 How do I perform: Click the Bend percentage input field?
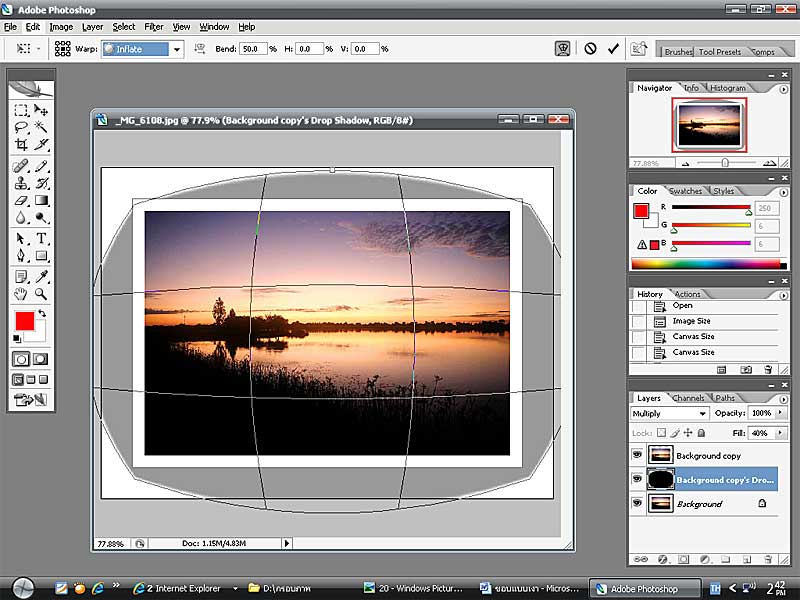[x=254, y=49]
